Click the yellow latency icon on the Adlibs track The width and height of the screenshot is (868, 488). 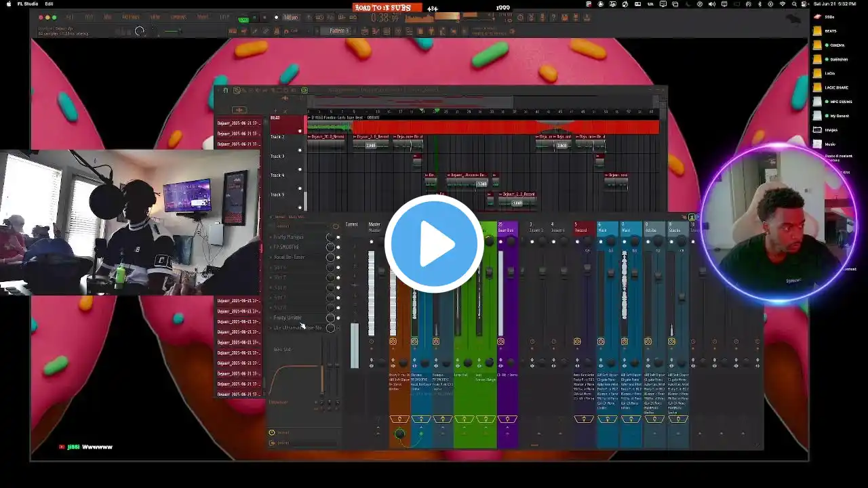click(648, 342)
